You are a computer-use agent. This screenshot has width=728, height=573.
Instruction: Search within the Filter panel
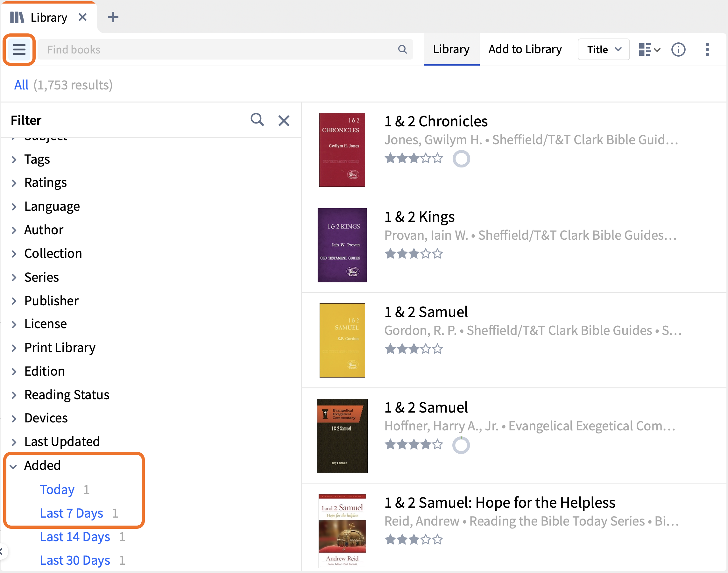(257, 120)
